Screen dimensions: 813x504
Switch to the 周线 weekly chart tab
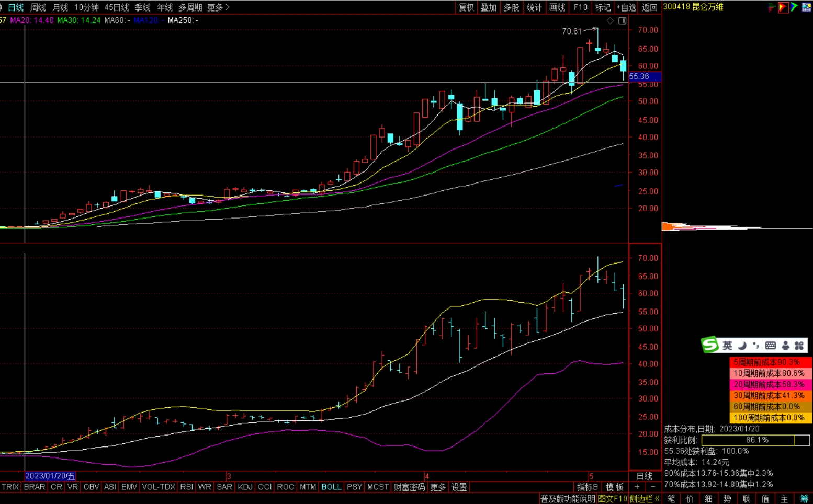click(38, 7)
